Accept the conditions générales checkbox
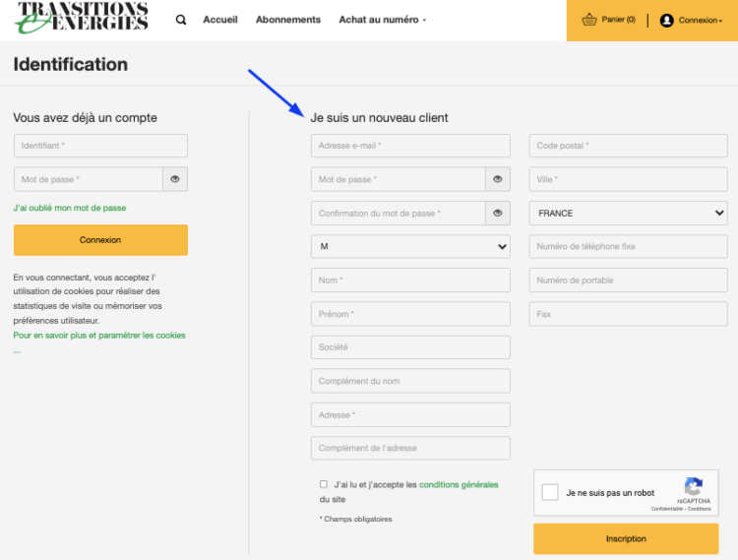The width and height of the screenshot is (738, 560). [324, 484]
